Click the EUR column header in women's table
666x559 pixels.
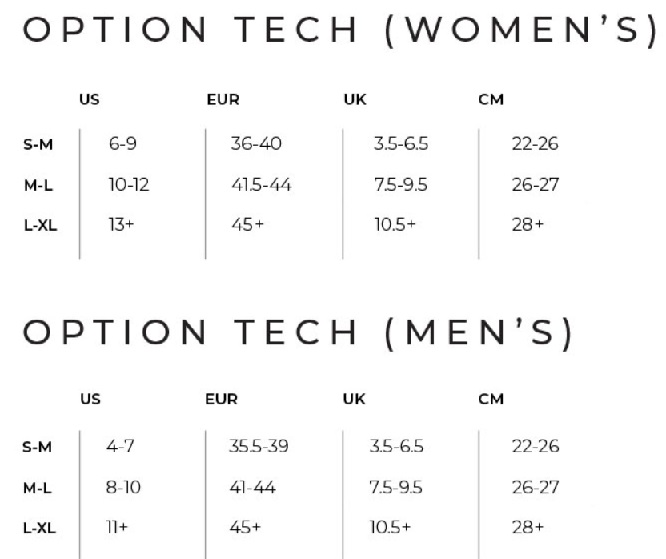(221, 99)
